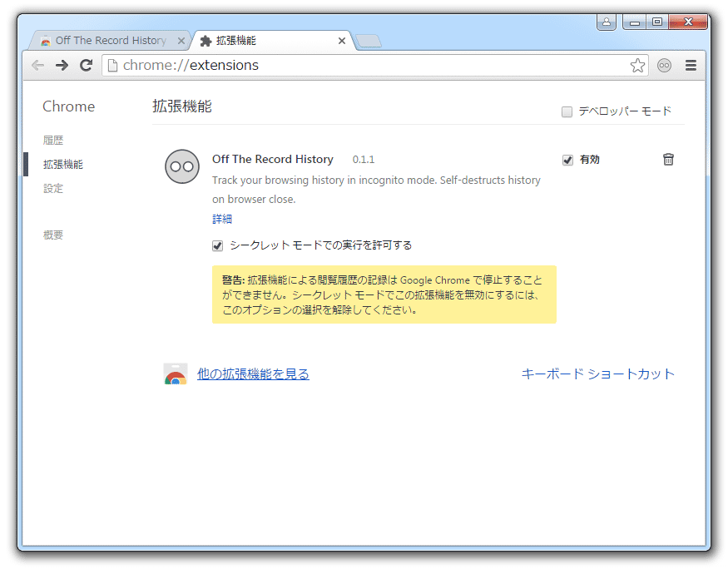The width and height of the screenshot is (728, 569).
Task: Maximize the Chrome window
Action: [657, 22]
